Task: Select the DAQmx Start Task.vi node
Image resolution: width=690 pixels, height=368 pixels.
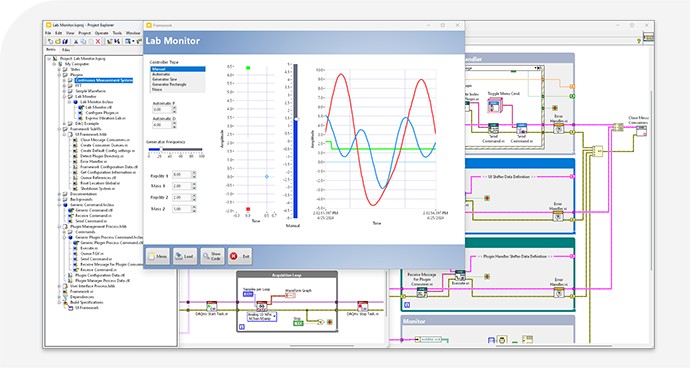Action: pos(212,307)
